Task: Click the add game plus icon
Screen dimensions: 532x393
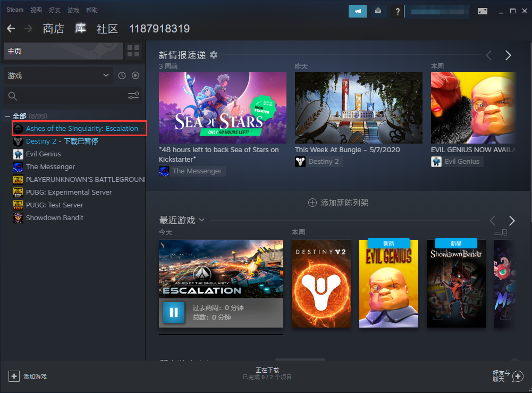Action: (x=14, y=377)
